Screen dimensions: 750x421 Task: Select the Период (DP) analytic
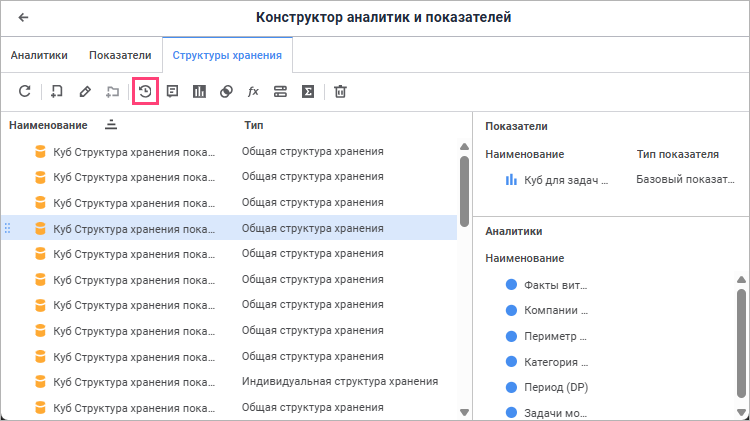[x=555, y=387]
